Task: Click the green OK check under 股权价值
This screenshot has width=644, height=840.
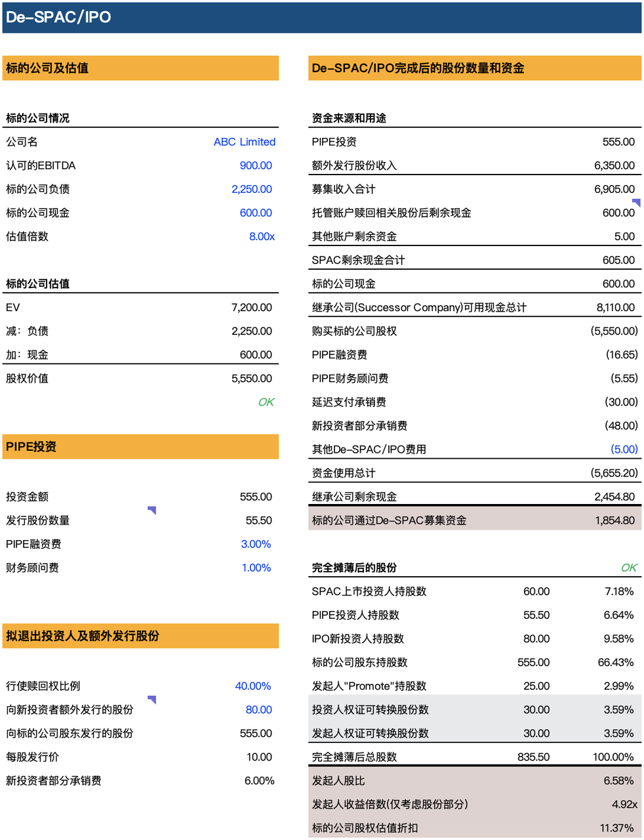Action: point(266,402)
